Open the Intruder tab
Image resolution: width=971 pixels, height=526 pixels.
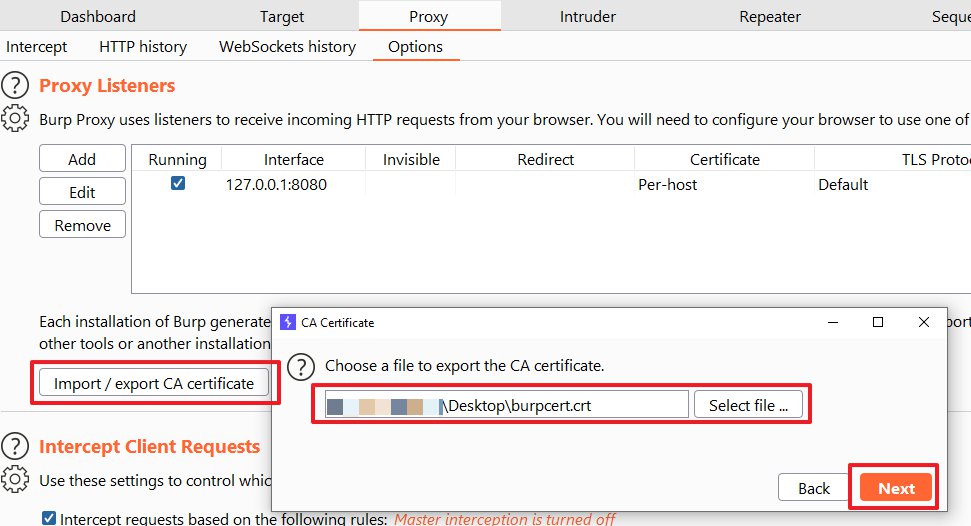(x=588, y=17)
